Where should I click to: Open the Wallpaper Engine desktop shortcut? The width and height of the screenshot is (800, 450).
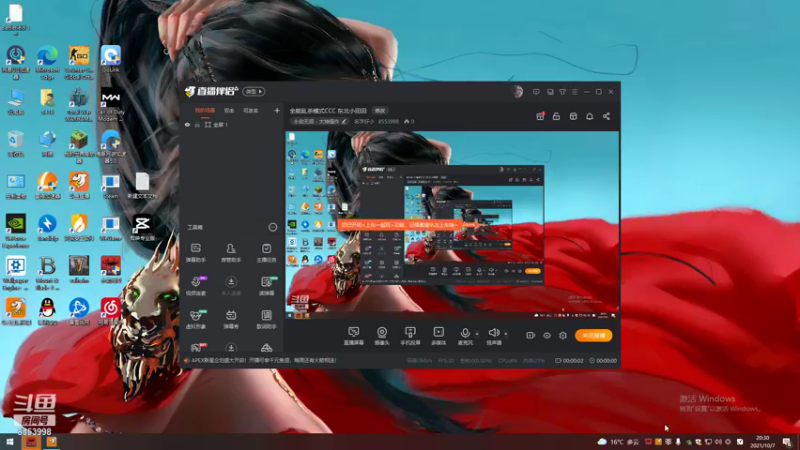point(16,273)
